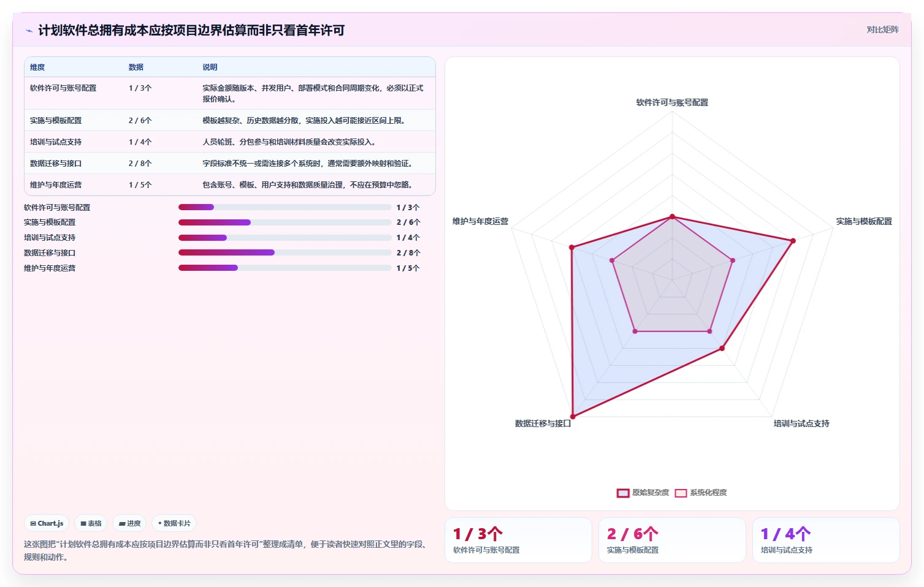924x587 pixels.
Task: Click the 软件许可与账号配置 progress bar
Action: (x=284, y=207)
